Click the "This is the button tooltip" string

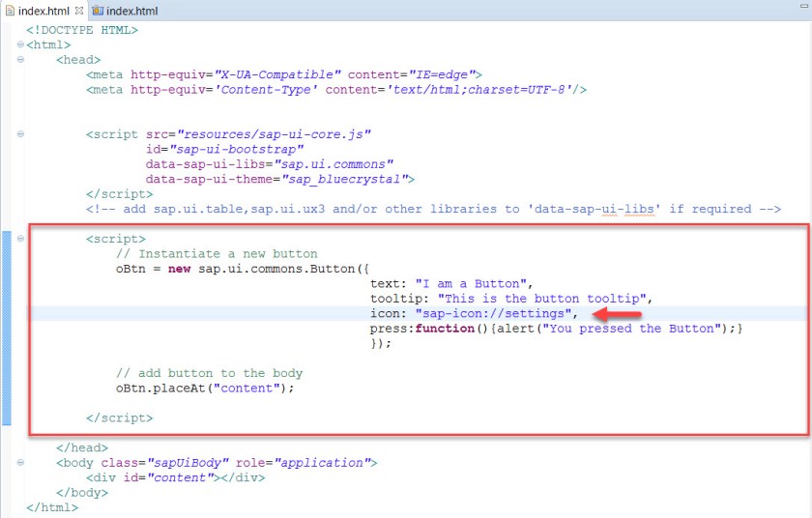point(542,299)
